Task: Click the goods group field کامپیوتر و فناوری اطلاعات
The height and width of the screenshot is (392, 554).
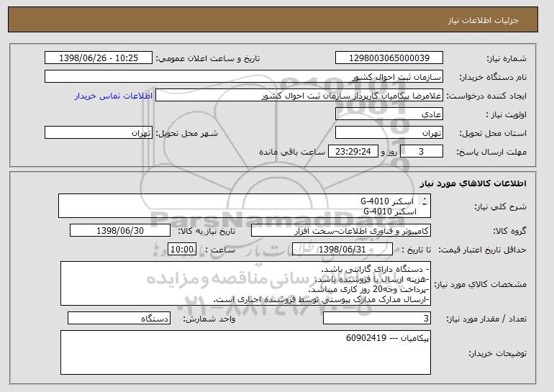Action: [x=340, y=231]
